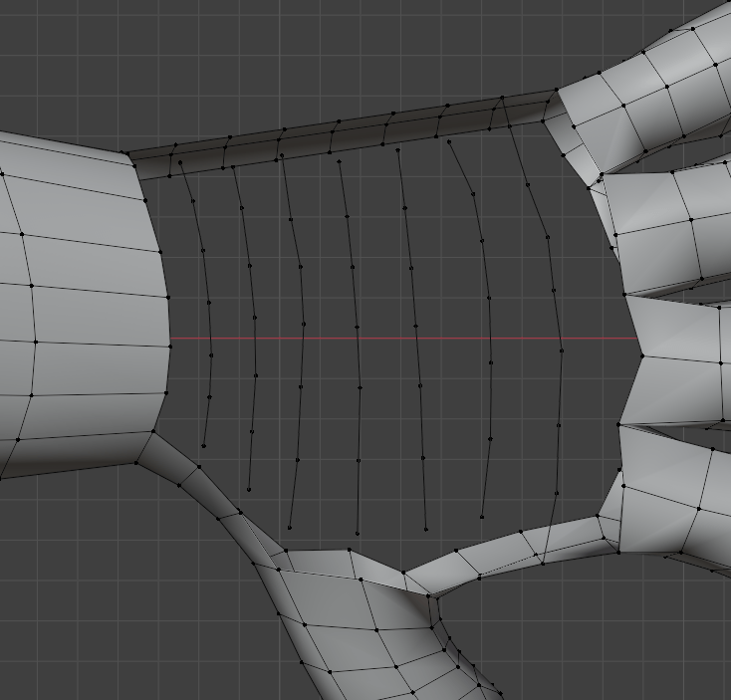Pick bottom vertex of the second loose strip from left

coord(249,489)
